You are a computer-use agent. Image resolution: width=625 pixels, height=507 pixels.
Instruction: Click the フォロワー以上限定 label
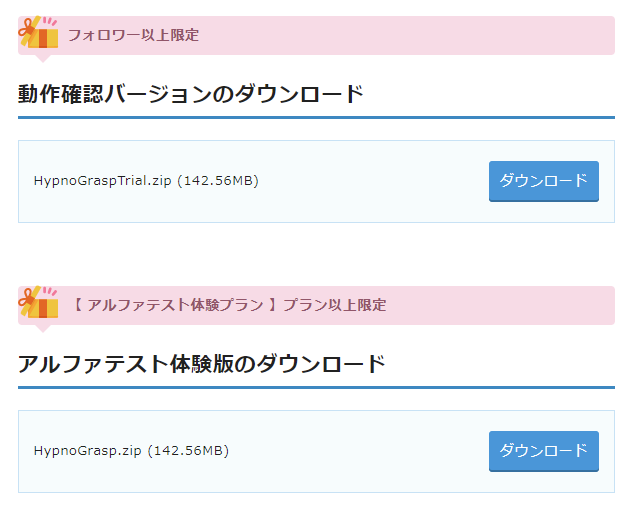click(133, 35)
